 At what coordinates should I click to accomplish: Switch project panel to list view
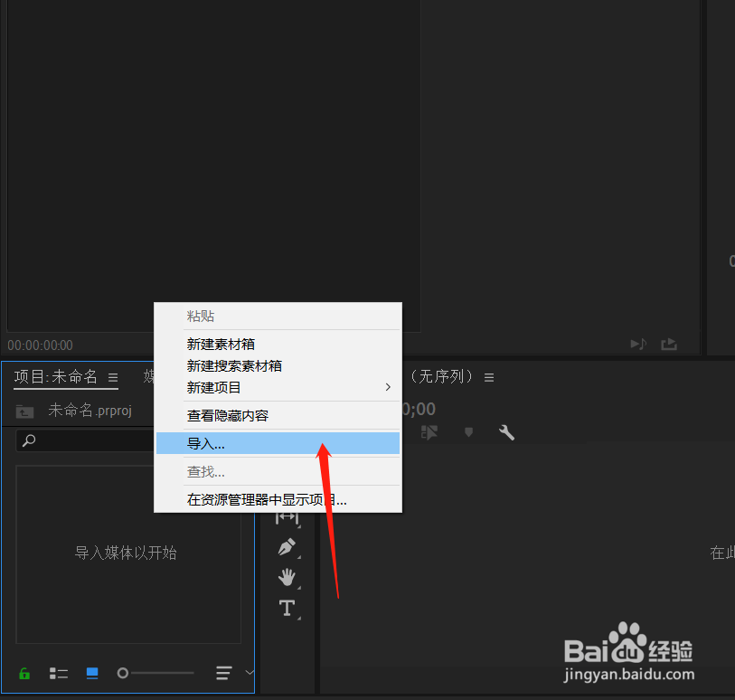point(59,673)
